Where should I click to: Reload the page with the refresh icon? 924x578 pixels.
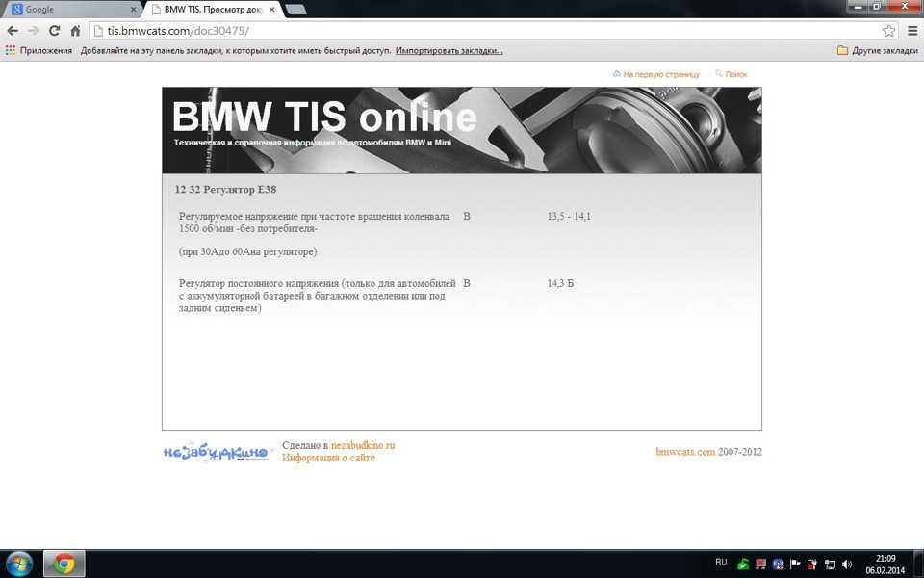(55, 31)
